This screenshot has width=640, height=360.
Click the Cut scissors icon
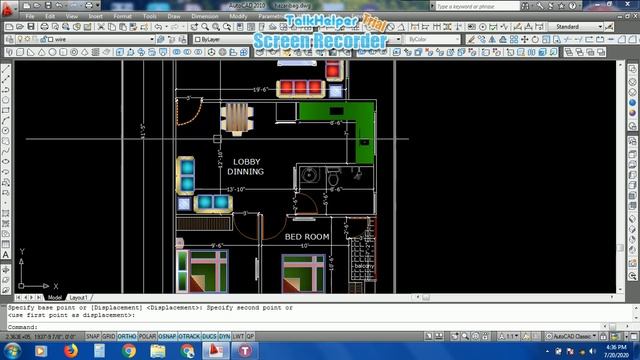pyautogui.click(x=101, y=27)
